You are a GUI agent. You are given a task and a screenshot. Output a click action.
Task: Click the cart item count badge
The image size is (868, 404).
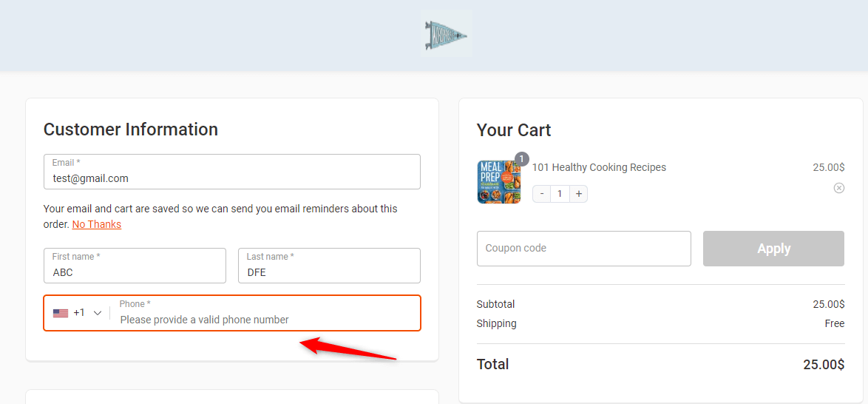tap(521, 159)
